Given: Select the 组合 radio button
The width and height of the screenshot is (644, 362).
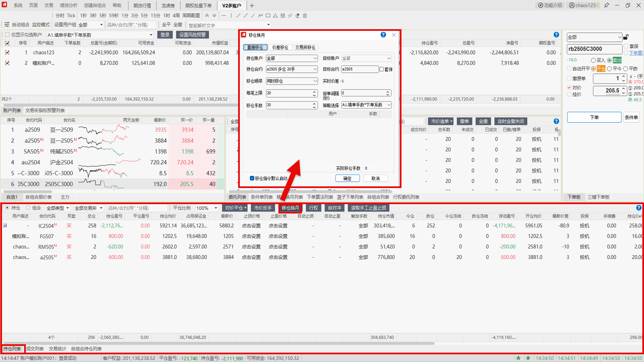Looking at the screenshot, I should click(x=28, y=208).
